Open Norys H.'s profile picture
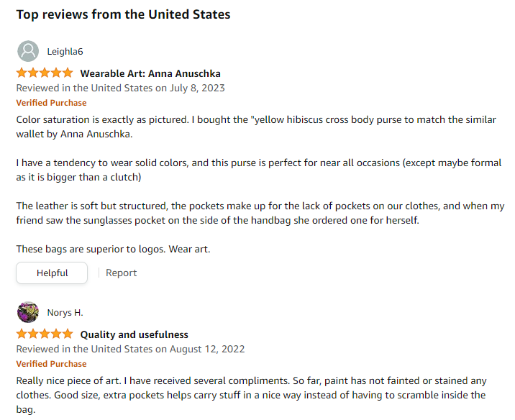 point(28,312)
